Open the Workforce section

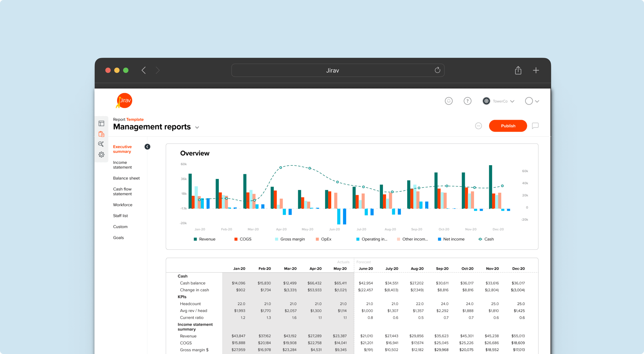click(122, 205)
